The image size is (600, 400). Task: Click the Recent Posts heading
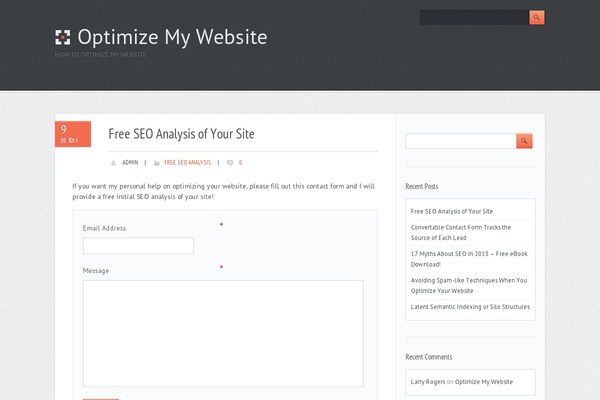(422, 186)
